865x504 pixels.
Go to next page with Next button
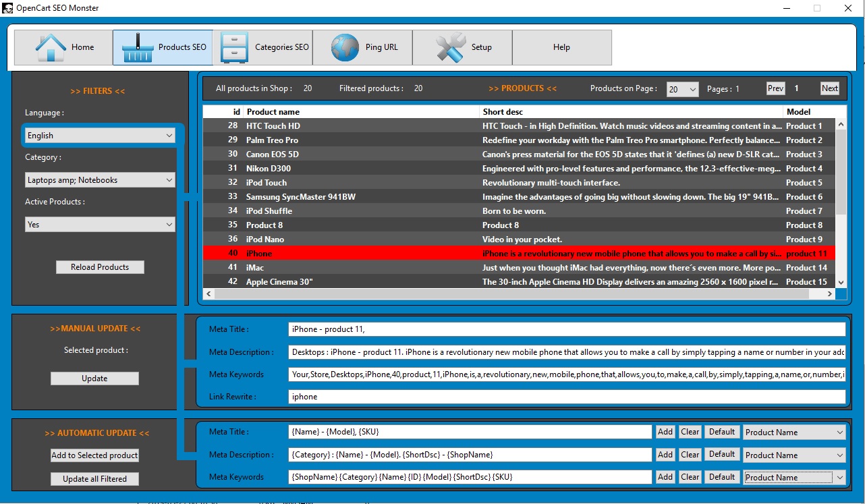pyautogui.click(x=830, y=88)
